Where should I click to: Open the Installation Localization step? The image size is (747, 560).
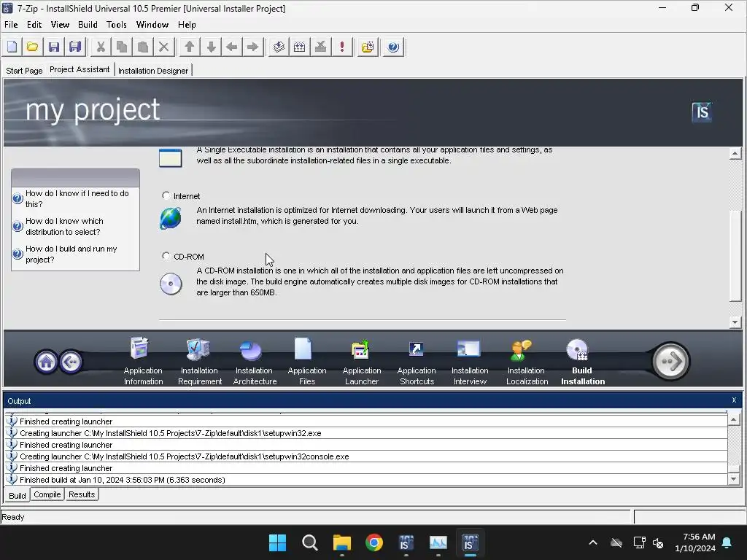pyautogui.click(x=527, y=362)
